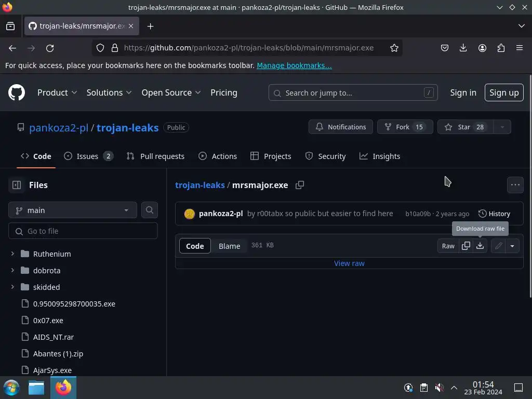532x399 pixels.
Task: Search this repository files magnifier button
Action: tap(150, 210)
